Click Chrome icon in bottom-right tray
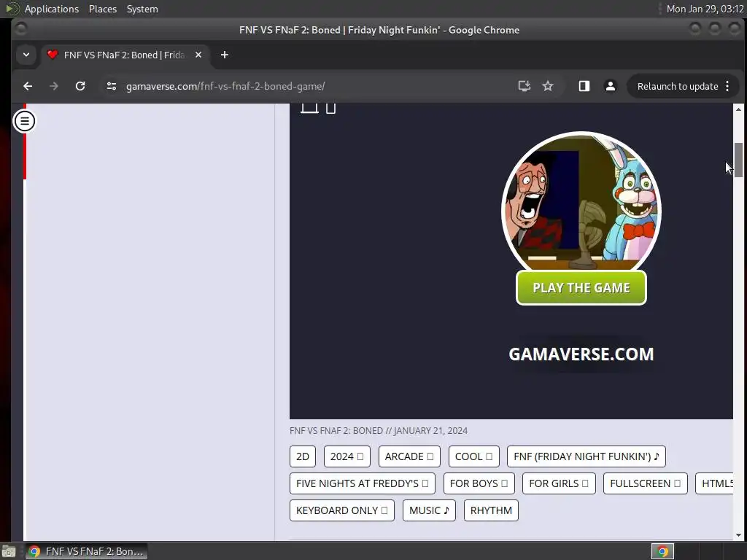 (662, 551)
